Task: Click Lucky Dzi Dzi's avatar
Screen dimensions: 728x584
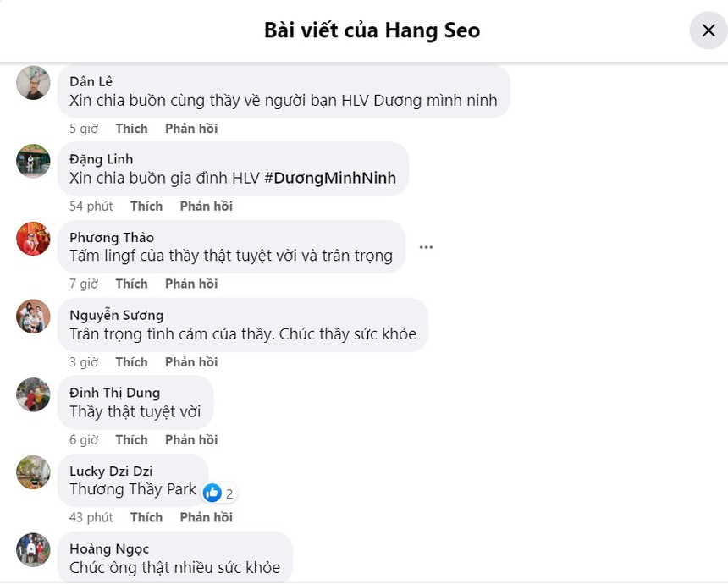Action: [33, 472]
